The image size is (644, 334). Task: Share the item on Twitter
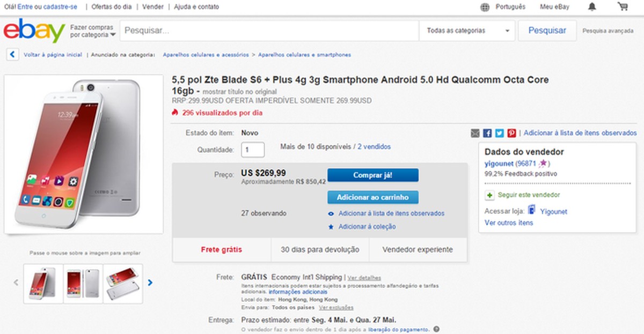tap(500, 133)
